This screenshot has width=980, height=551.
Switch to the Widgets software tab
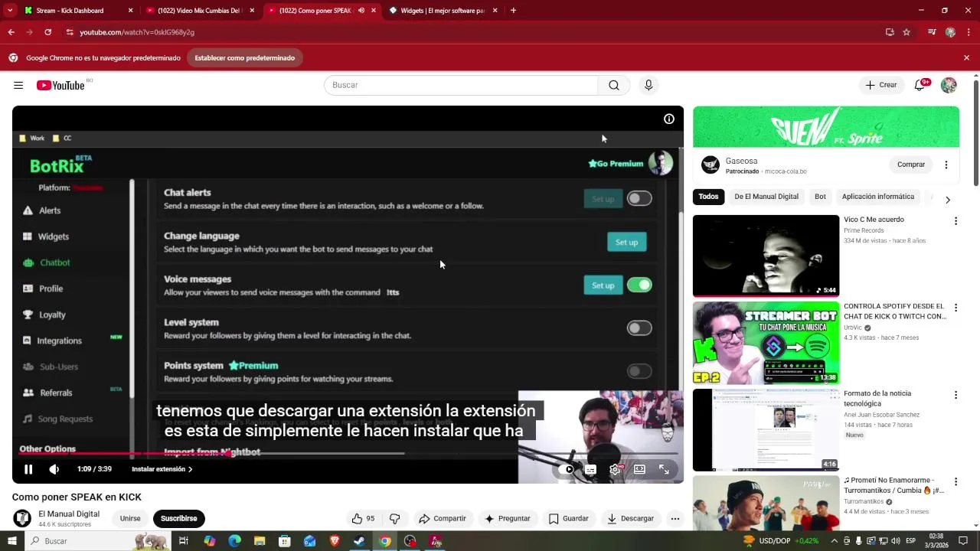[x=443, y=11]
